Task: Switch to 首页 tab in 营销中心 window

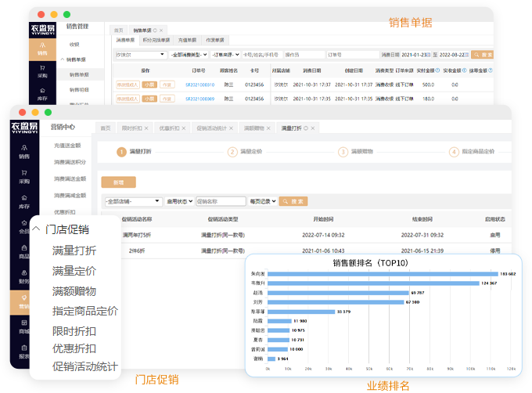Action: [x=106, y=128]
